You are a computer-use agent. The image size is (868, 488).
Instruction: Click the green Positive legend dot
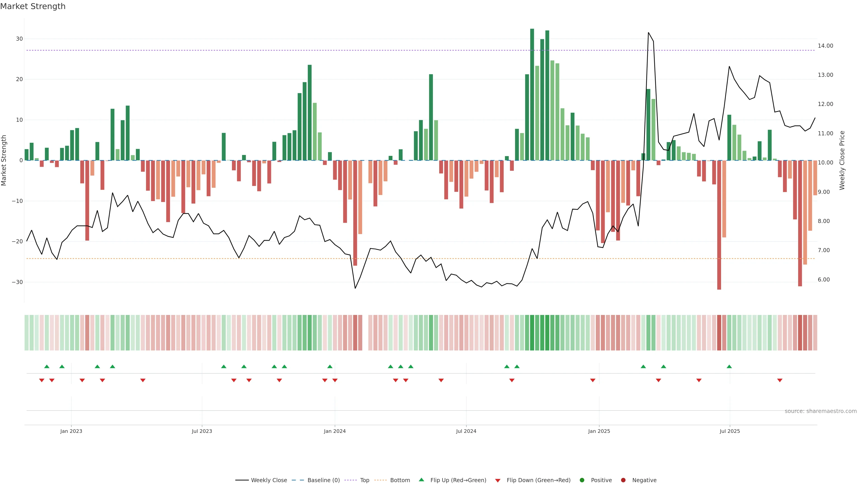point(582,480)
